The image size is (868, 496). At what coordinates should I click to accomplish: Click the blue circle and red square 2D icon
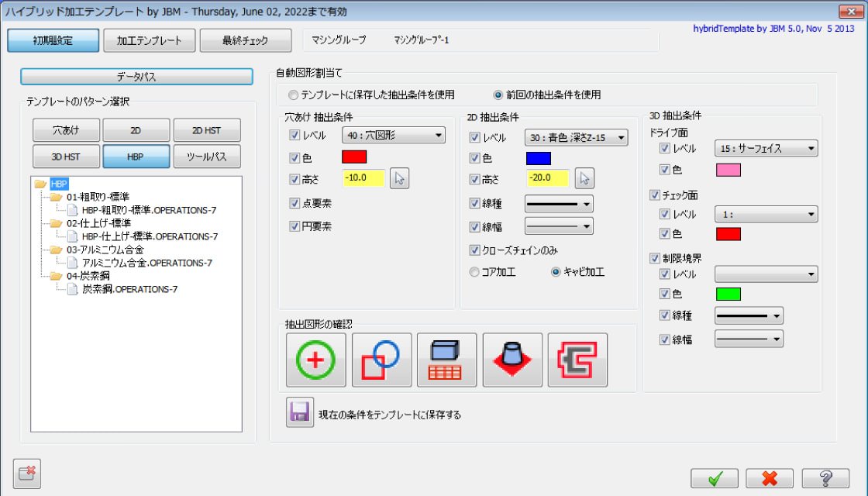coord(381,360)
